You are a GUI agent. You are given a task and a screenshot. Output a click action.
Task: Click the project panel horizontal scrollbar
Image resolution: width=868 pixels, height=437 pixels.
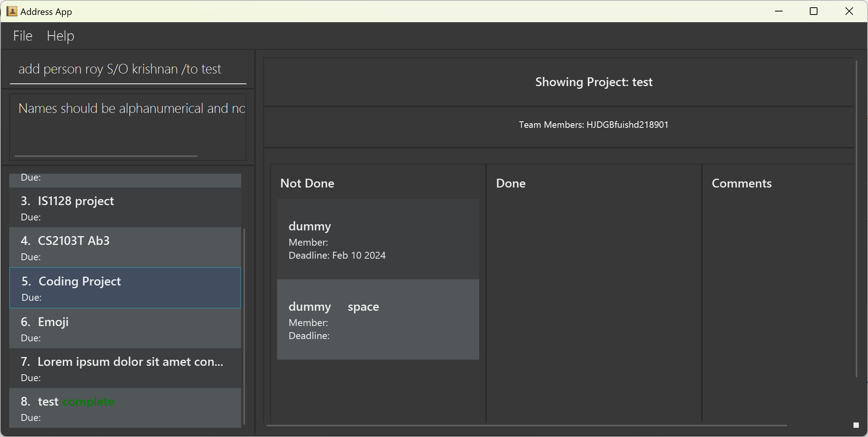point(526,425)
